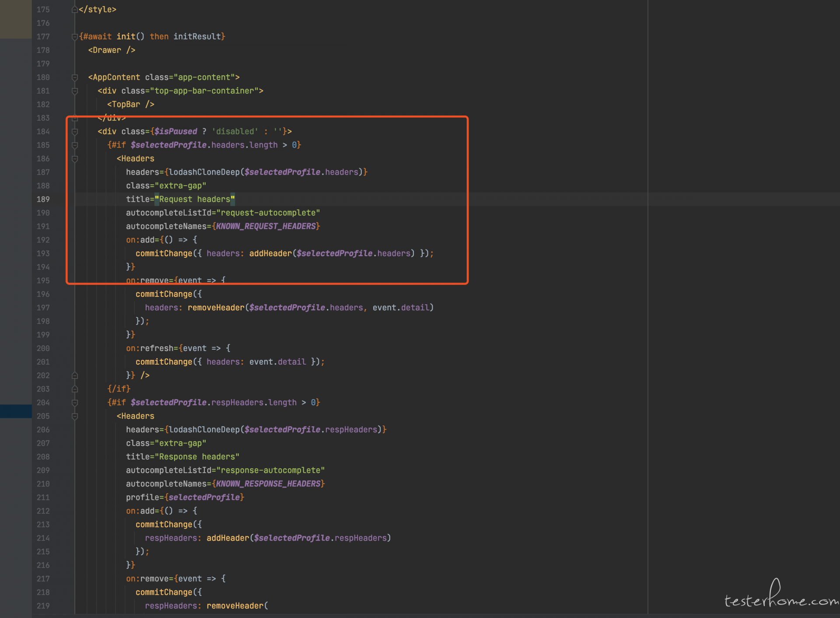Click the fold end marker on line 202
The image size is (840, 618).
75,376
